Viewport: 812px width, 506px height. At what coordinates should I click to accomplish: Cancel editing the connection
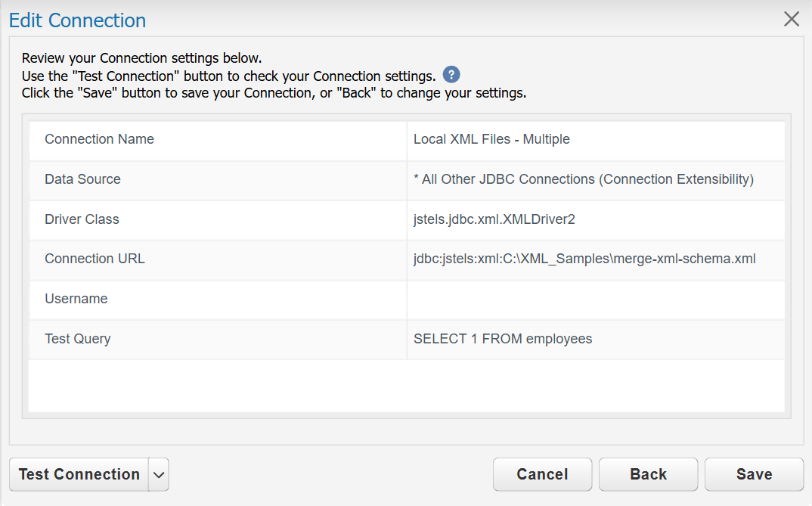click(x=542, y=474)
